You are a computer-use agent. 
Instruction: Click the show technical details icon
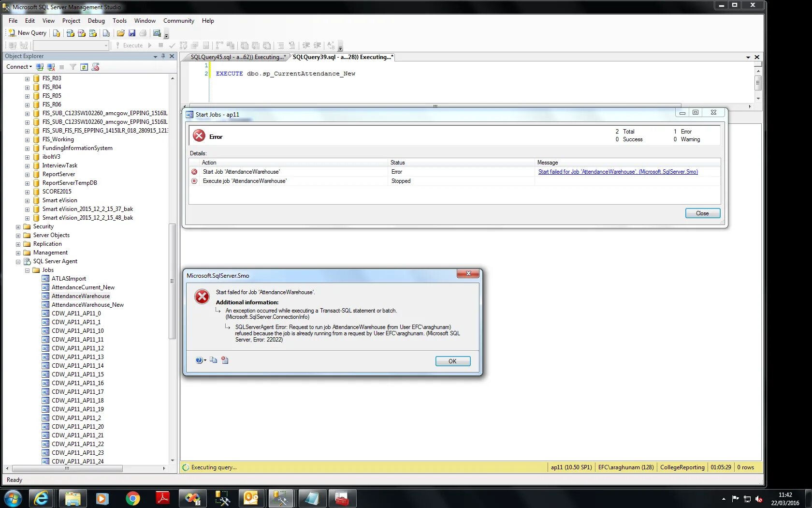(225, 360)
